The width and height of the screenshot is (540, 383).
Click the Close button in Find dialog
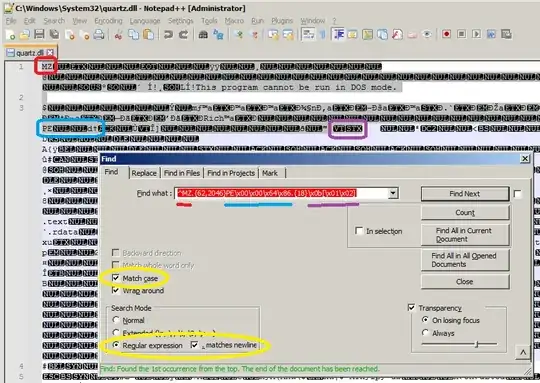coord(465,281)
